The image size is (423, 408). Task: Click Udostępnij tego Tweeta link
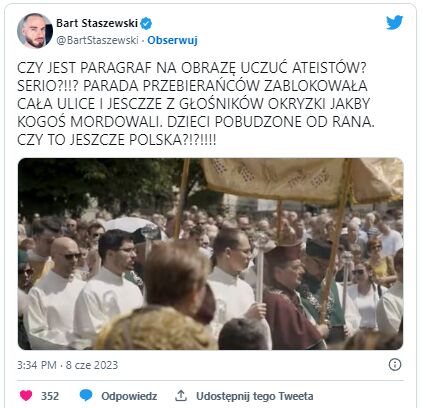255,396
